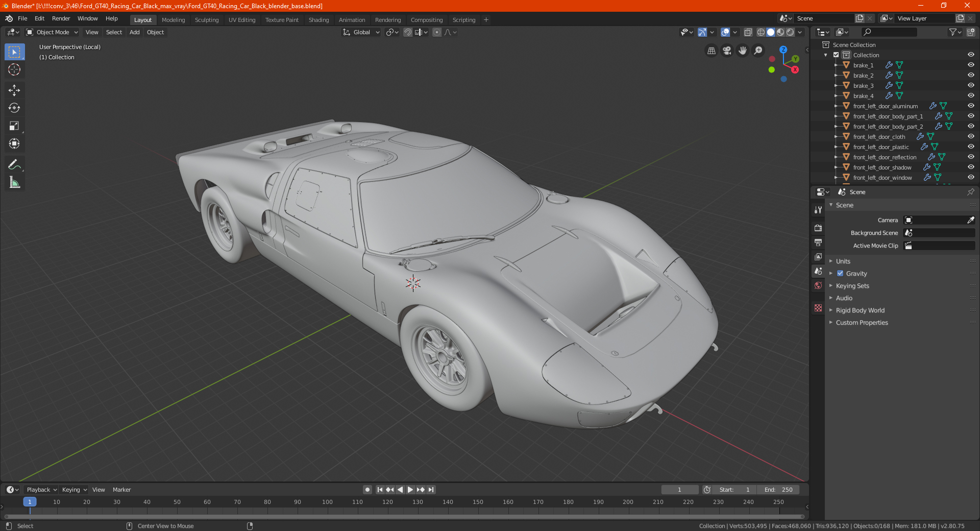Select the Annotate pencil tool
The image size is (980, 531).
click(14, 164)
